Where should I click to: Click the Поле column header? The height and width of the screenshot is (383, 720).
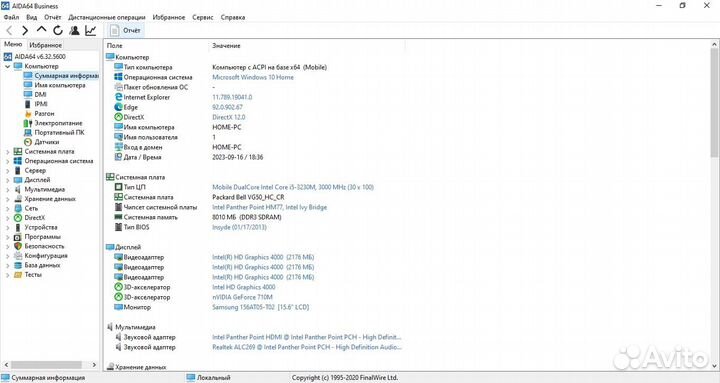tap(114, 46)
